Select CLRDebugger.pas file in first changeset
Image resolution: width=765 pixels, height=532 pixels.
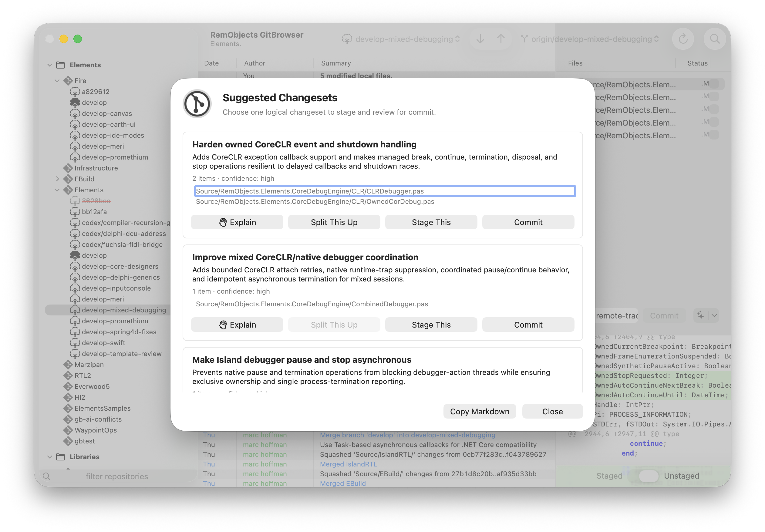pyautogui.click(x=385, y=191)
